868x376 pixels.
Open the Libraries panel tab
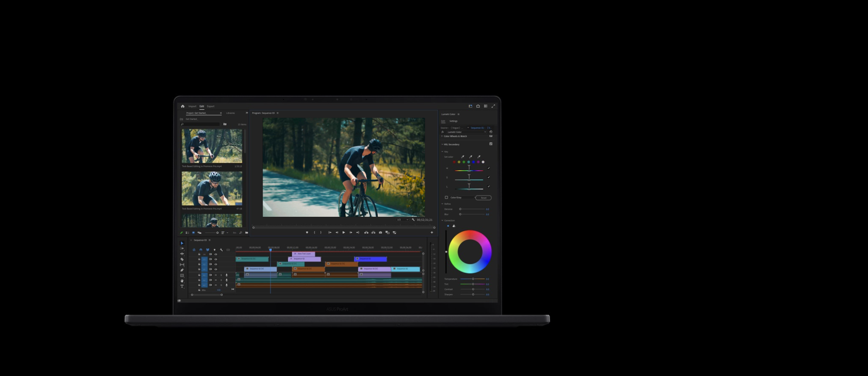click(x=230, y=113)
